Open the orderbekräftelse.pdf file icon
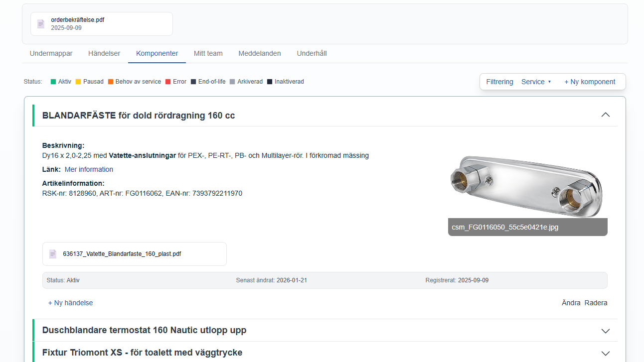Image resolution: width=644 pixels, height=362 pixels. (41, 24)
